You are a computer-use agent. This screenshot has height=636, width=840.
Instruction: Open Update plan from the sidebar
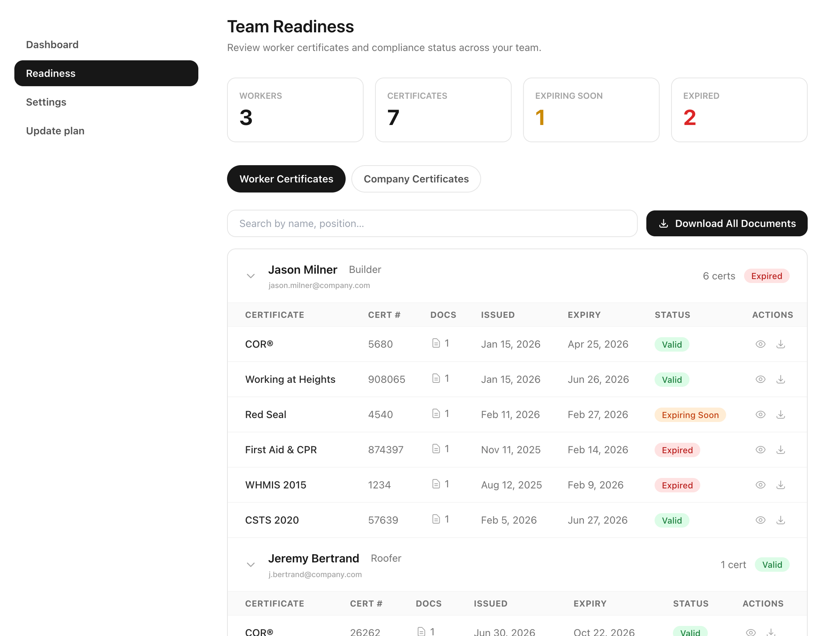[55, 130]
